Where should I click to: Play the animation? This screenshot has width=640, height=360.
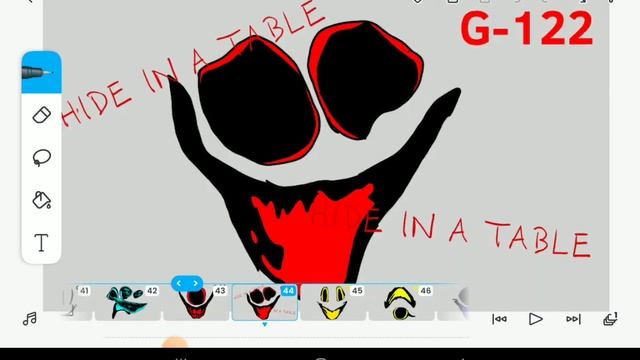click(x=535, y=319)
